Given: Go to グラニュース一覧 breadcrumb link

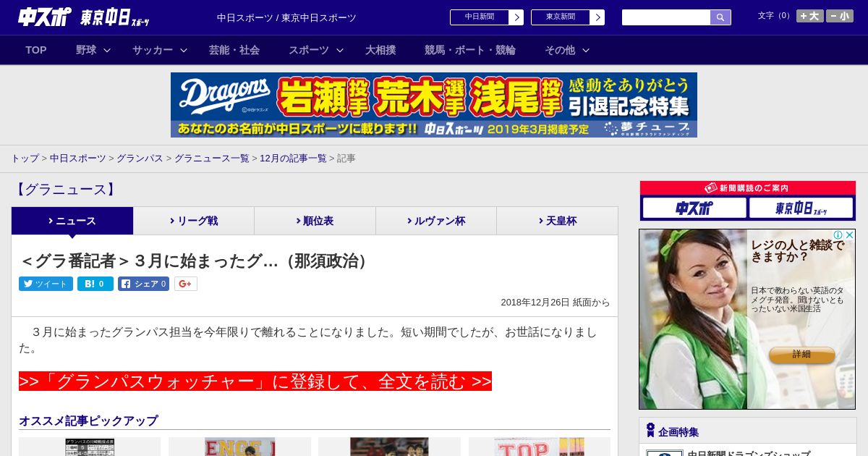Looking at the screenshot, I should [x=212, y=158].
